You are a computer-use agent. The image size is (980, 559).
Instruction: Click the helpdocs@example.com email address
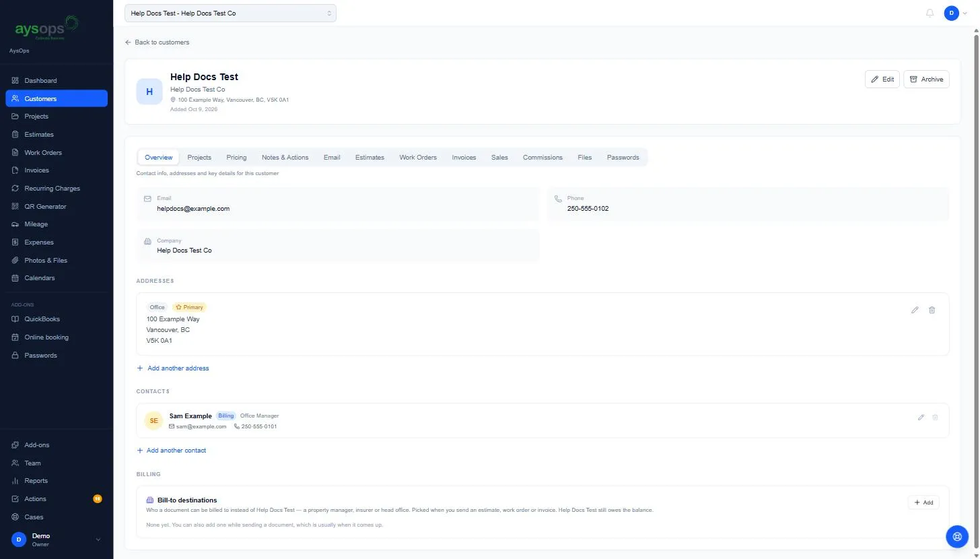click(193, 209)
